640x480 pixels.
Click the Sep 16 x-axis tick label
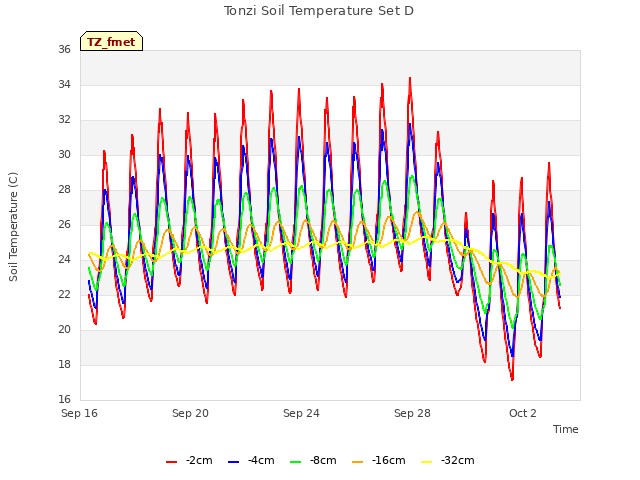80,413
